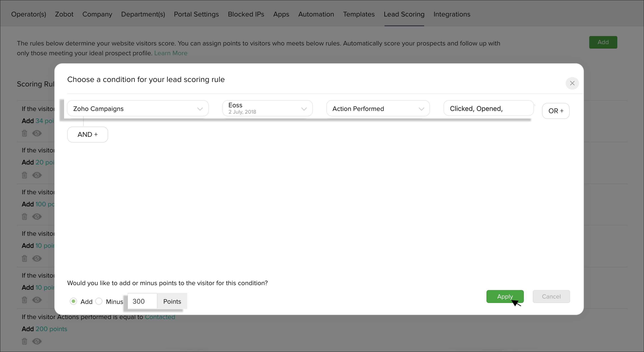Click the 20 points value text
This screenshot has height=352, width=644.
point(45,162)
